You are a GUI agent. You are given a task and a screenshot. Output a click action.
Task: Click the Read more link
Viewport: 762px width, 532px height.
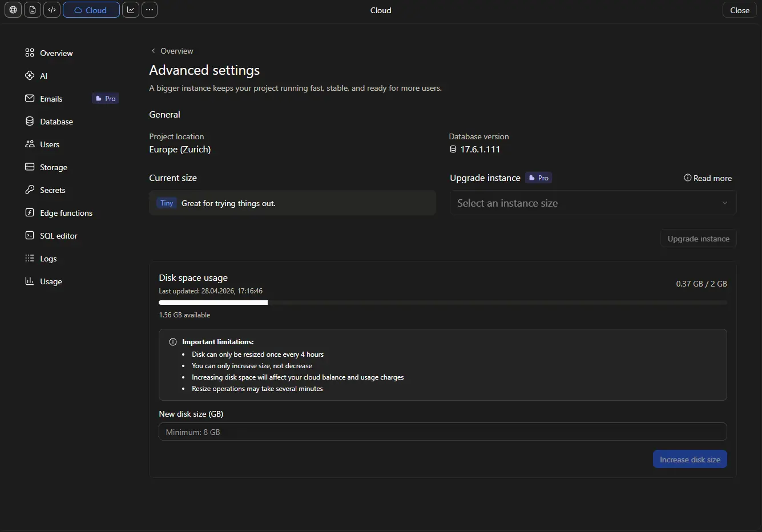click(708, 178)
